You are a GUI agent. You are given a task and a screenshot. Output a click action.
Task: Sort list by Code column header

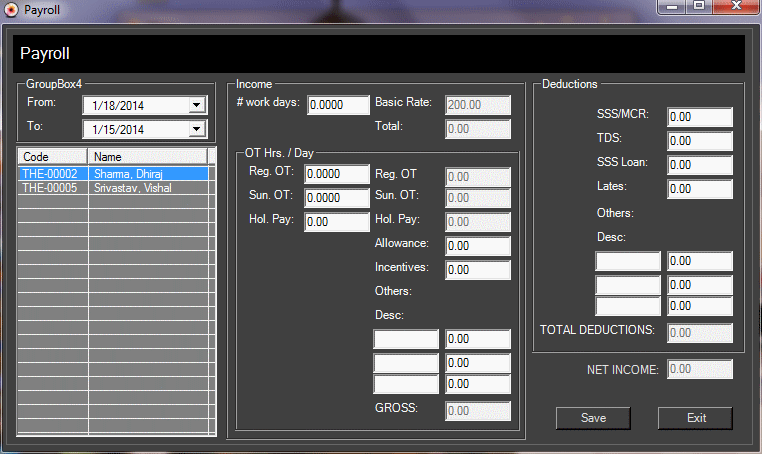coord(53,157)
